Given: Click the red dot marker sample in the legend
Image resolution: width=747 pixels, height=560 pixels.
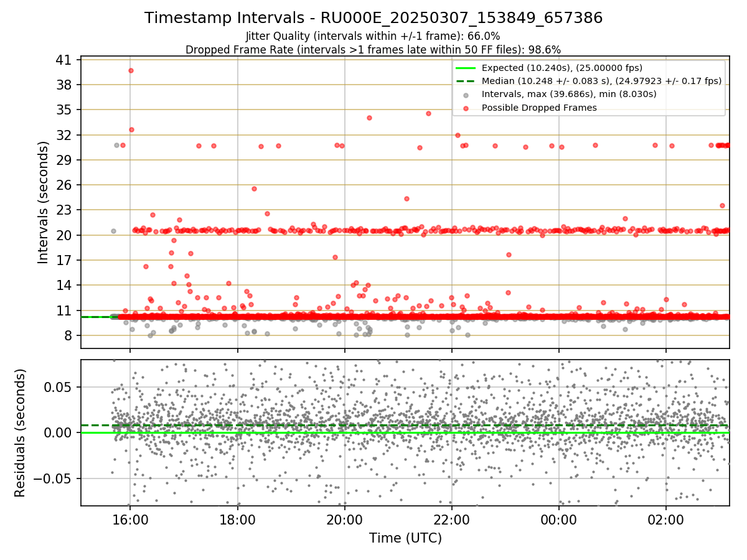Looking at the screenshot, I should coord(466,108).
